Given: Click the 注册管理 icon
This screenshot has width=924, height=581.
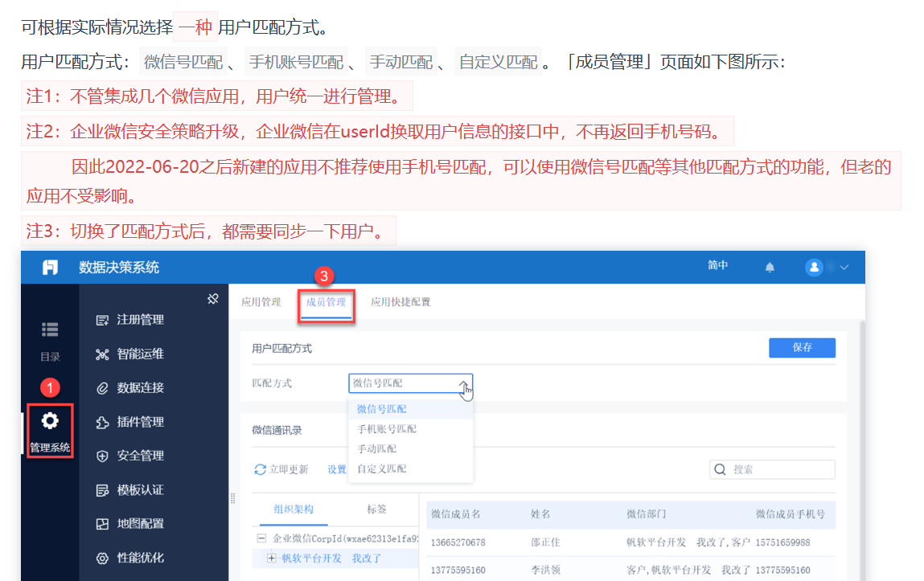Looking at the screenshot, I should click(x=102, y=320).
